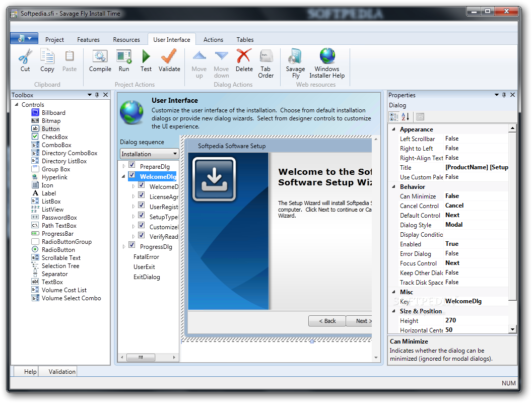Toggle the VerifyRead checkbox
This screenshot has height=403, width=532.
tap(142, 235)
